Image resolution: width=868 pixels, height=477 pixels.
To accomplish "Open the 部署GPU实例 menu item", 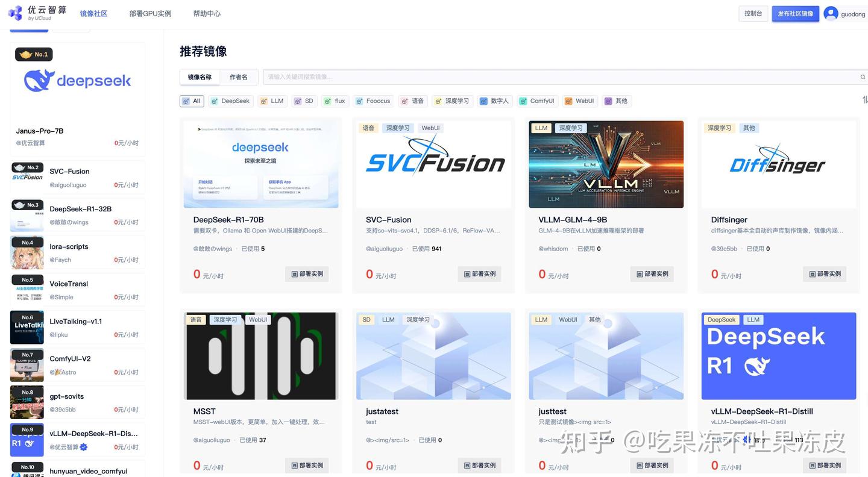I will 150,13.
